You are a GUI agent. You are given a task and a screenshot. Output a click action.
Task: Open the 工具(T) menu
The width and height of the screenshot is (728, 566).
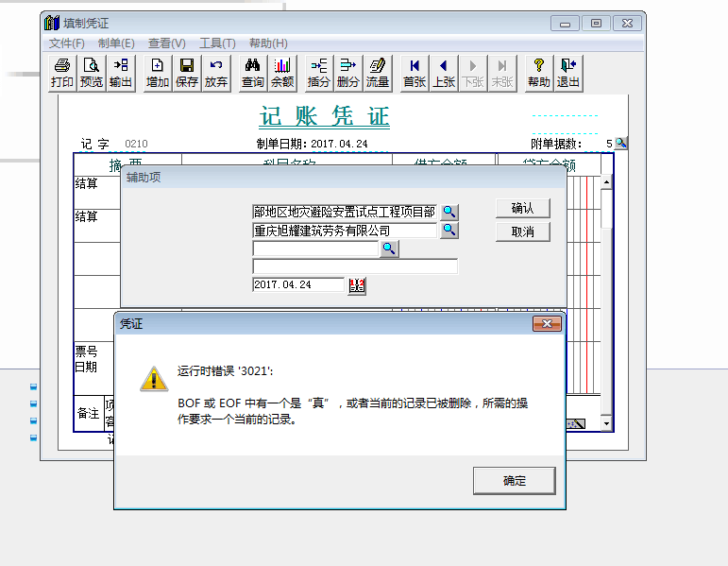pos(217,43)
